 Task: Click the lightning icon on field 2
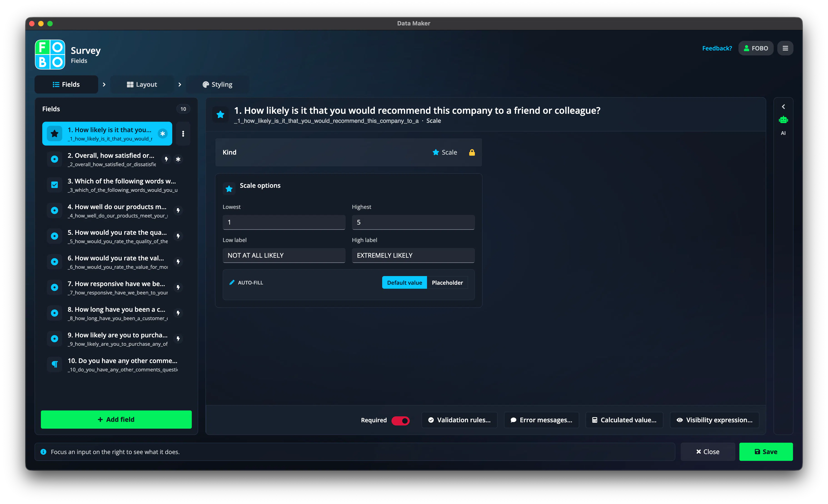[166, 159]
